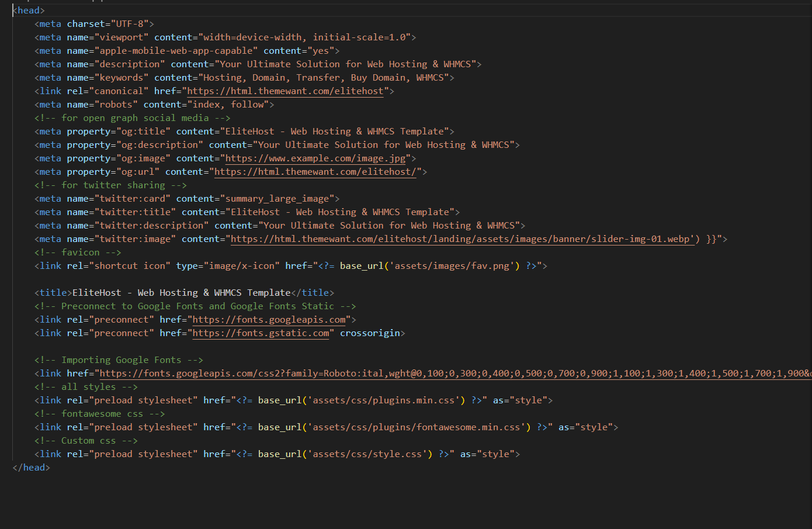Viewport: 812px width, 529px height.
Task: Follow the og:url elitehost link
Action: click(315, 172)
